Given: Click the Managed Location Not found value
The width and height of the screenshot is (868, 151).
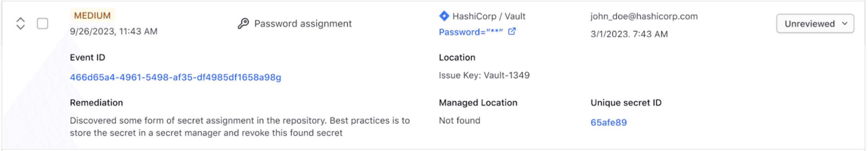Looking at the screenshot, I should click(x=459, y=121).
